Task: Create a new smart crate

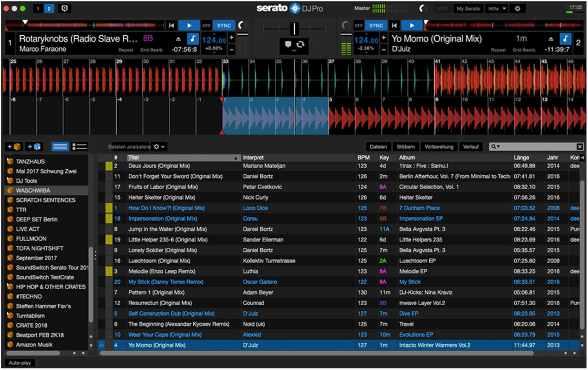Action: pyautogui.click(x=33, y=146)
